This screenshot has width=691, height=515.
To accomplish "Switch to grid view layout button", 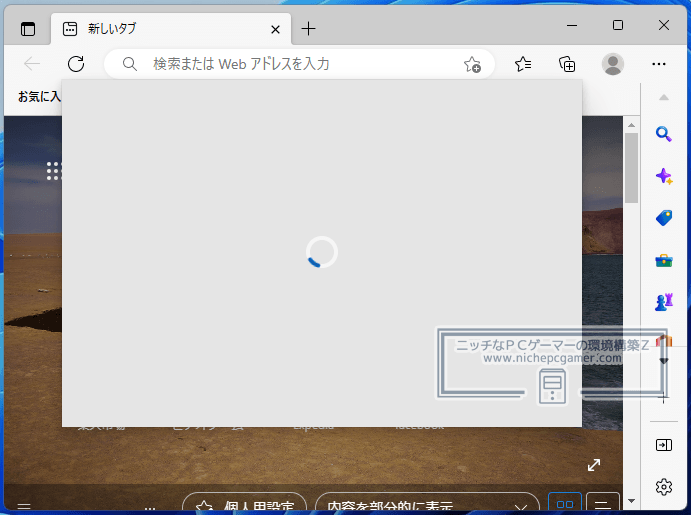I will [x=565, y=503].
